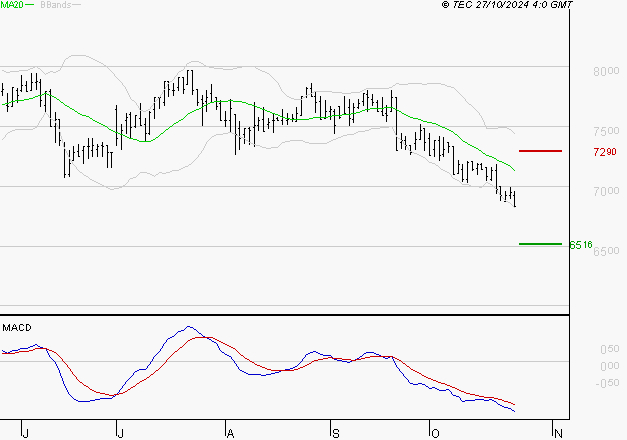Click the MACD -050 scale label
The width and height of the screenshot is (627, 440).
point(607,383)
